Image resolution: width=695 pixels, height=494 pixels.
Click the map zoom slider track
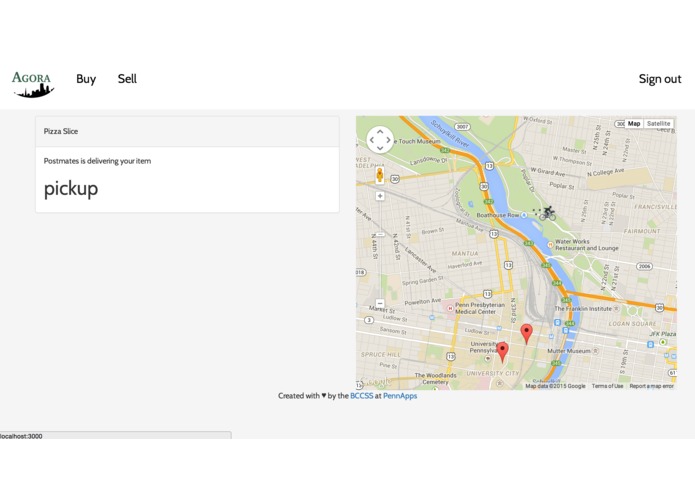coord(380,250)
